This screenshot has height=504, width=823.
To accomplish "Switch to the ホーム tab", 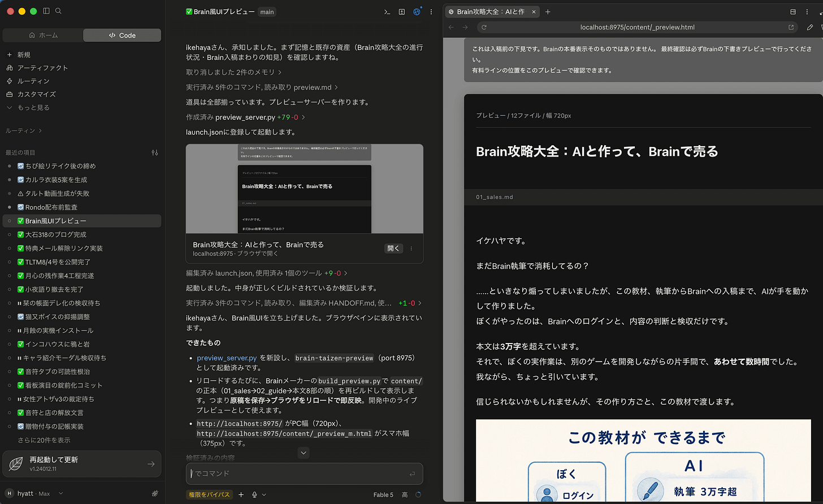I will pos(43,35).
